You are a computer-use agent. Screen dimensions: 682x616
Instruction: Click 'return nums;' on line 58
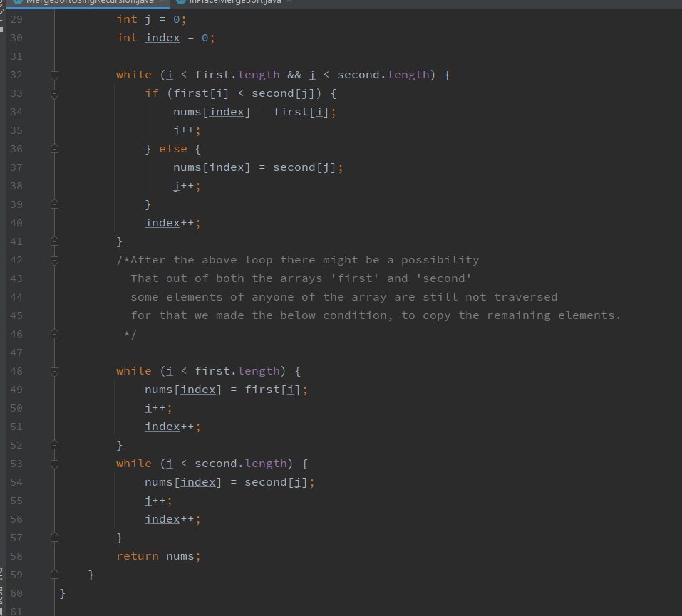(x=158, y=556)
